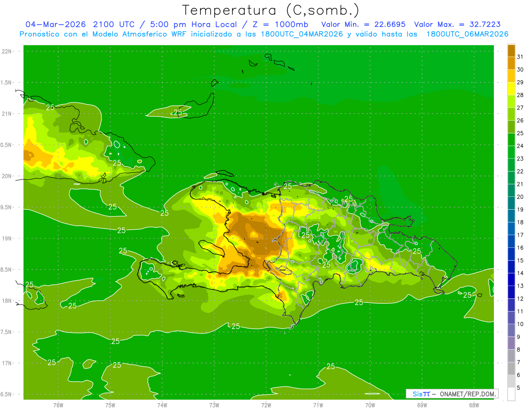Viewport: 532px width, 411px height.
Task: Click the legend value '12'
Action: [x=520, y=299]
